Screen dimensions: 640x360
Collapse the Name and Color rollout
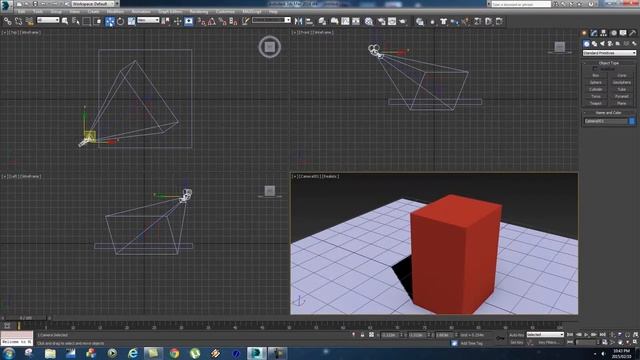(609, 113)
